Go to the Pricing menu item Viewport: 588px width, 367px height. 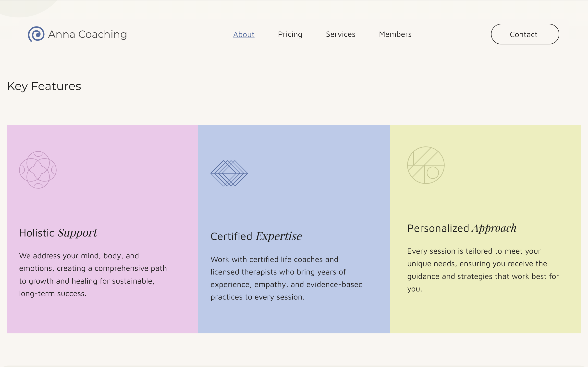(290, 34)
